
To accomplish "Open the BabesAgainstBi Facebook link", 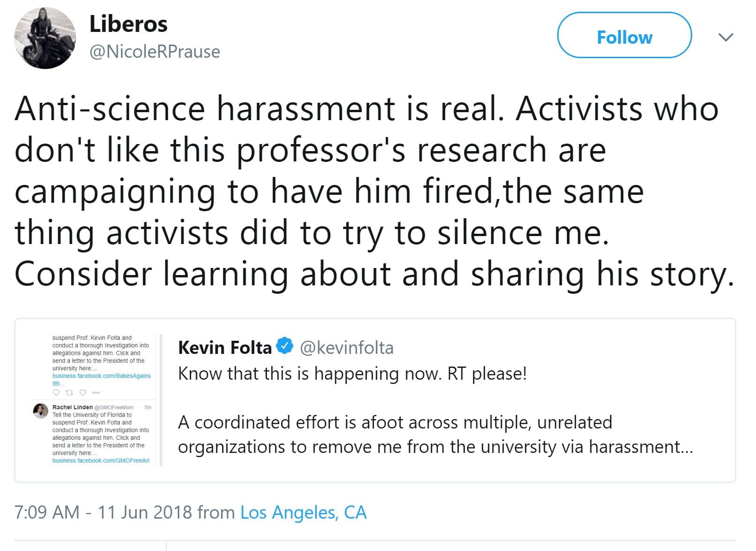I will [x=101, y=376].
